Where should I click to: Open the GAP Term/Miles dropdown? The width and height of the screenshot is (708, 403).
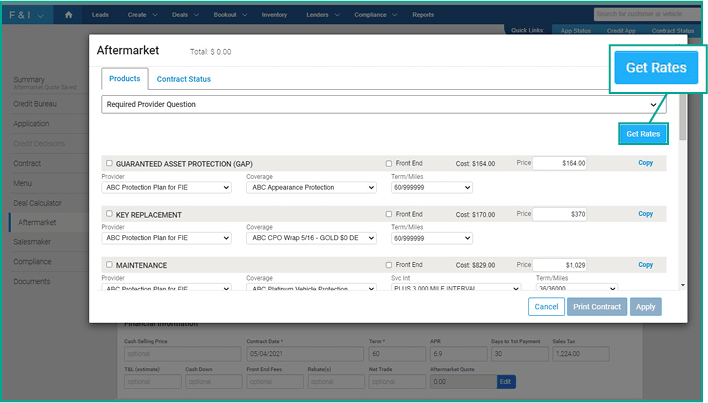pos(432,187)
